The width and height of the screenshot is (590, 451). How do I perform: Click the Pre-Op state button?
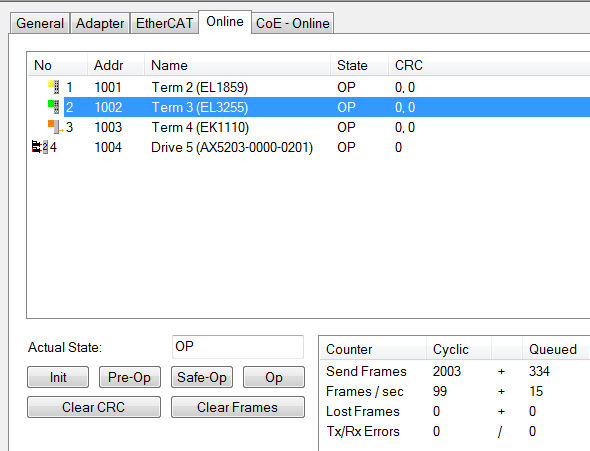click(x=130, y=377)
